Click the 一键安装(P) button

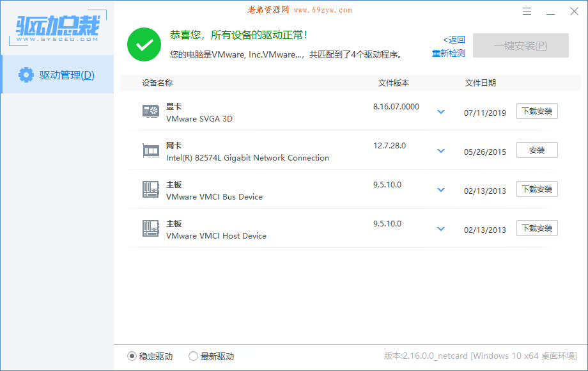(x=520, y=45)
